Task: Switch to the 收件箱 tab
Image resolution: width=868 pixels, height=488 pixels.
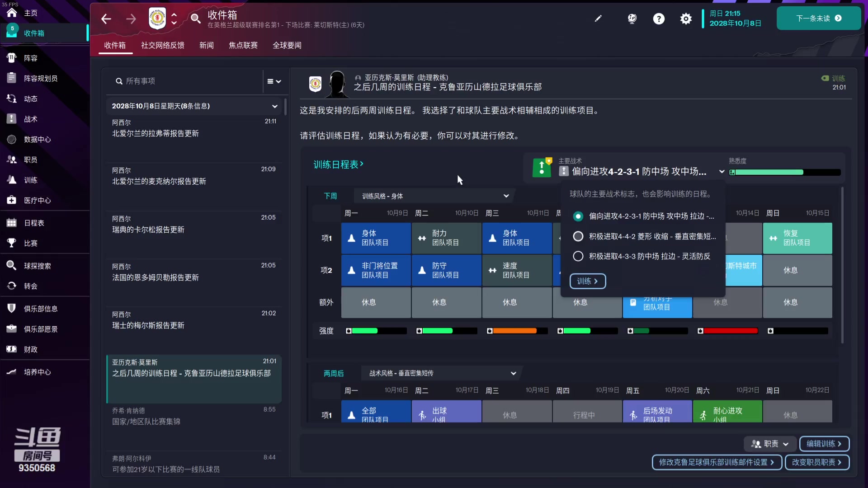Action: (x=115, y=45)
